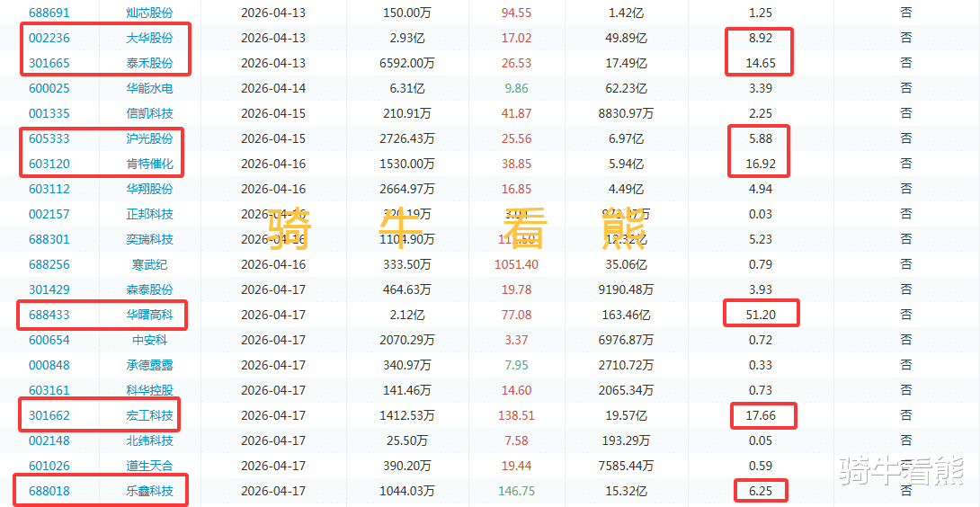
Task: Click the stock name 奕瑞科技
Action: coord(149,239)
